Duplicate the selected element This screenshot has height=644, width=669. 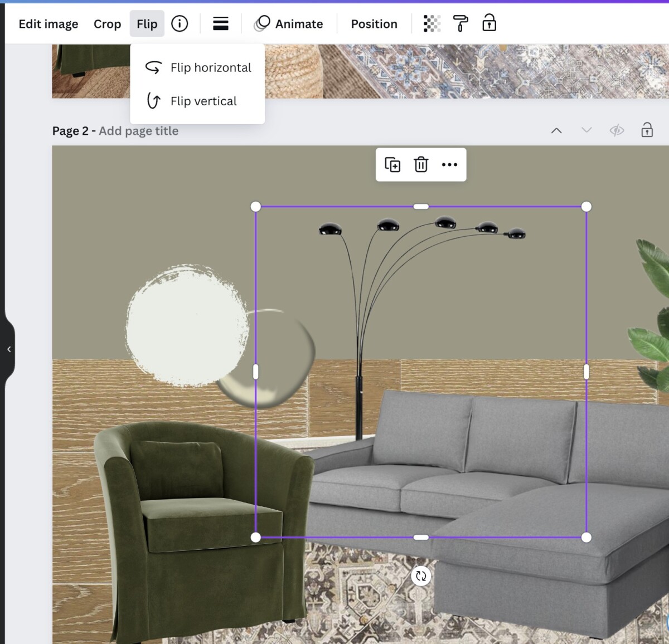pyautogui.click(x=392, y=164)
